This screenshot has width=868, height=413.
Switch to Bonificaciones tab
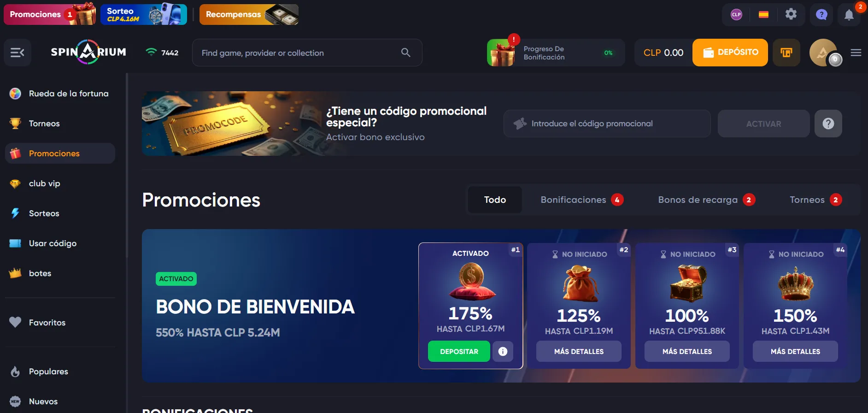582,200
